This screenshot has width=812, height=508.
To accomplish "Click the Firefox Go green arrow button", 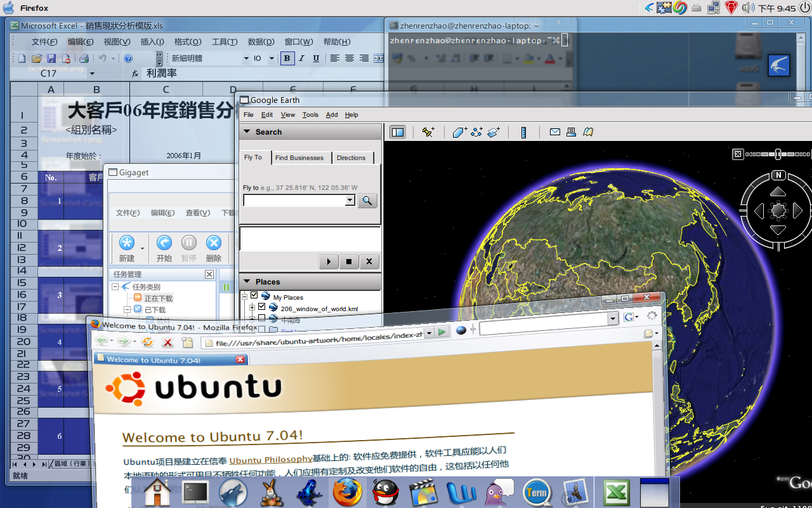I will 442,331.
